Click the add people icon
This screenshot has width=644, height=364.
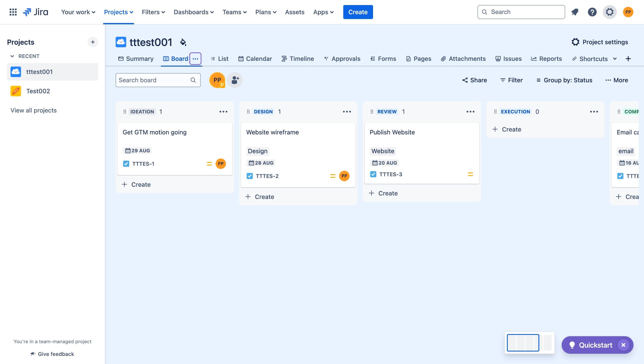(x=235, y=80)
